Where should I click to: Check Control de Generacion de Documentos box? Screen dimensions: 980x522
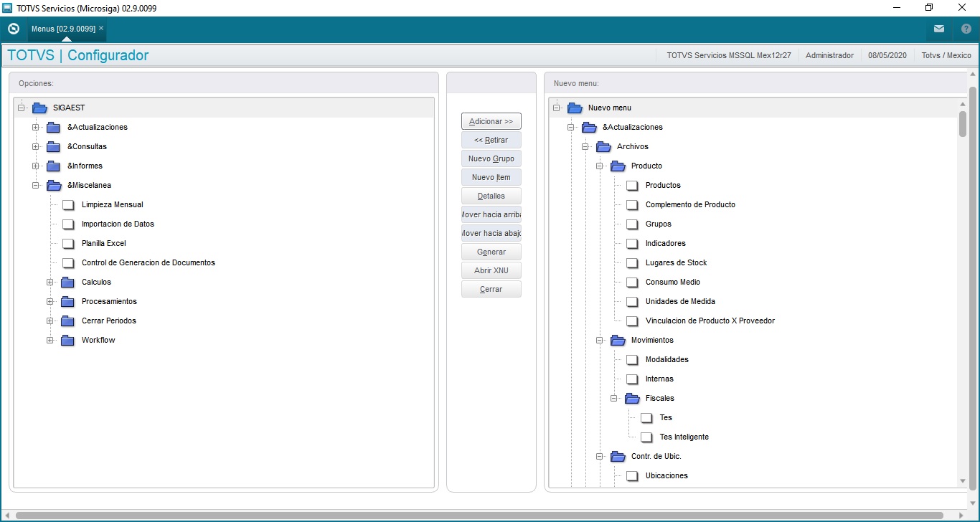coord(68,262)
